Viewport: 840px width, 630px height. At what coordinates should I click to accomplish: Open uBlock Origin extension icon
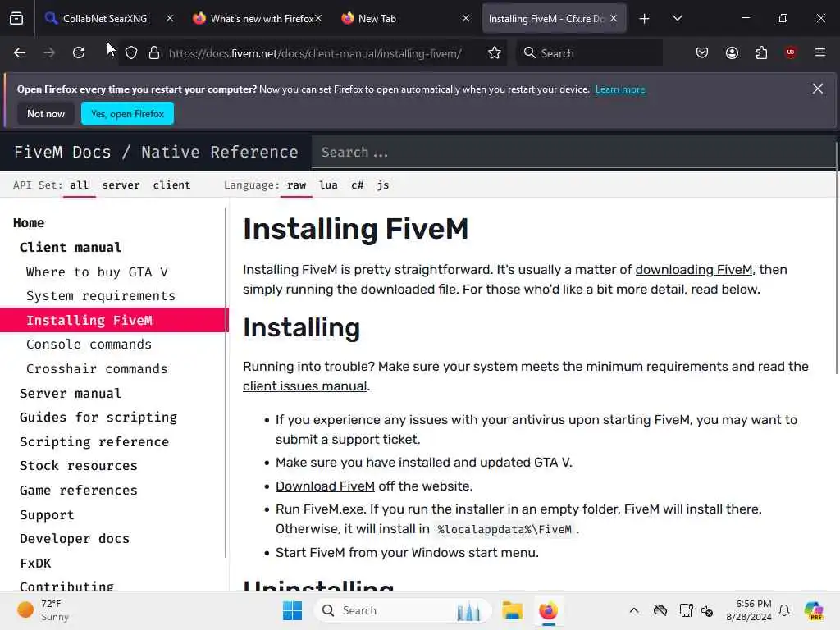pyautogui.click(x=791, y=52)
